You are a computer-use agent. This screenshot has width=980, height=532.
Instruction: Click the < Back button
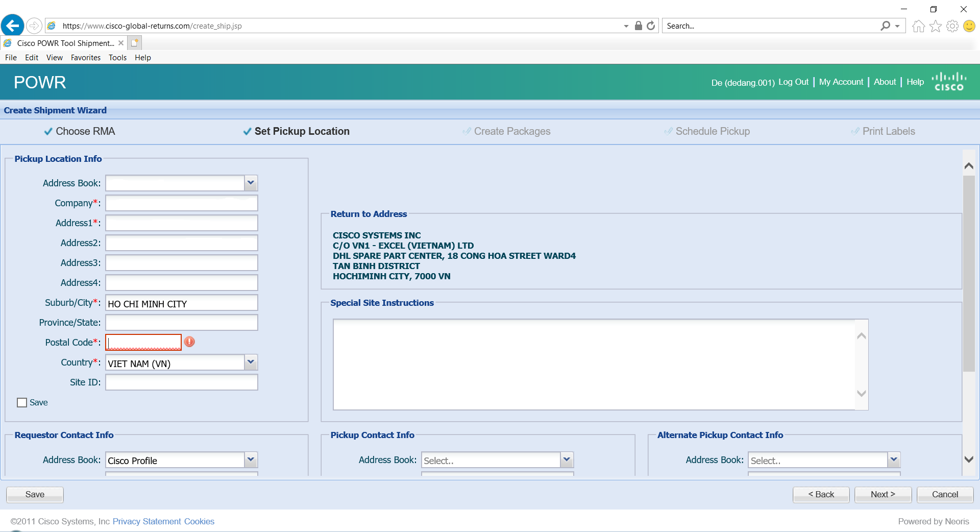(x=821, y=494)
